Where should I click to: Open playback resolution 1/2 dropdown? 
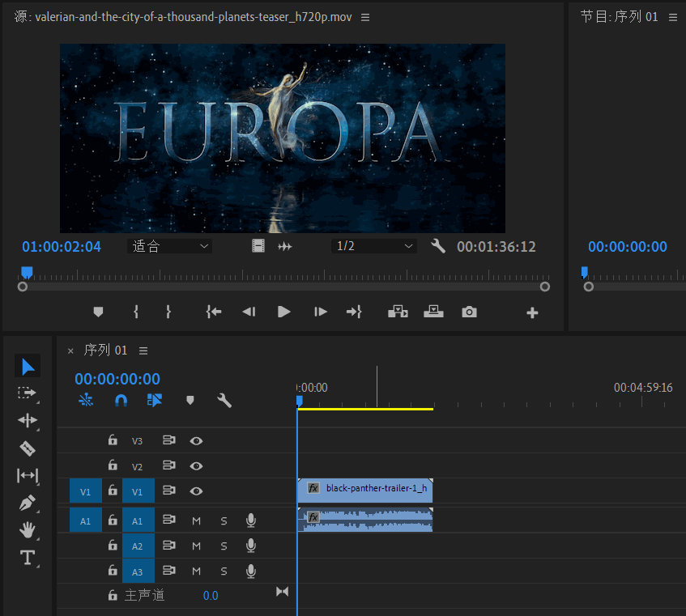(x=373, y=246)
